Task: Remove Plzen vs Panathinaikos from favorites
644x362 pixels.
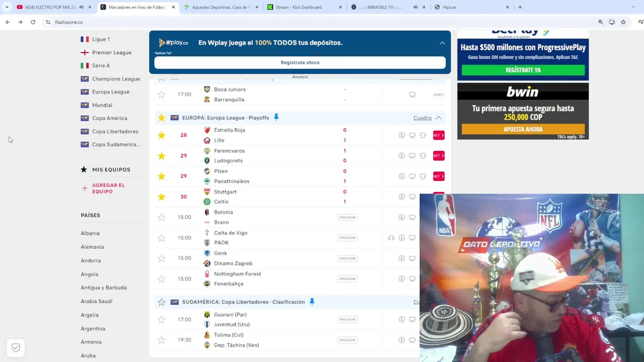Action: pyautogui.click(x=161, y=176)
